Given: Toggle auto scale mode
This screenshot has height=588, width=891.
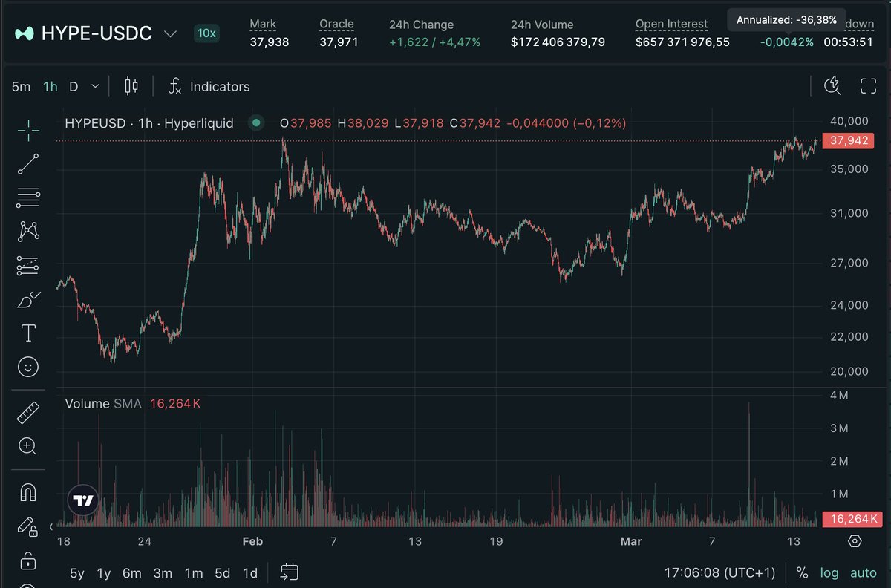Looking at the screenshot, I should (864, 572).
